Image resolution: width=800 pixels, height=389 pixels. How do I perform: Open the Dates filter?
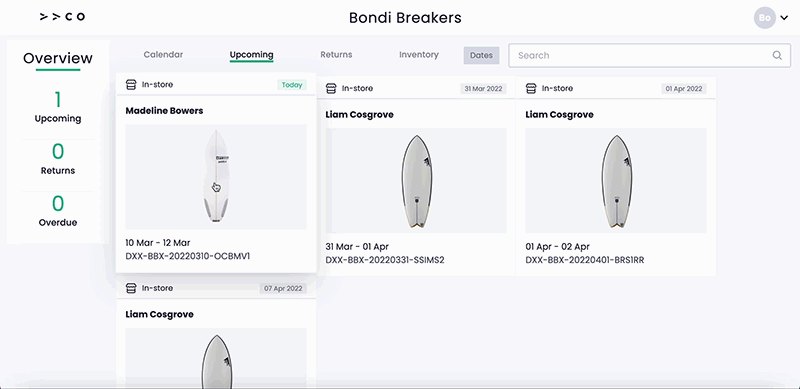click(481, 56)
